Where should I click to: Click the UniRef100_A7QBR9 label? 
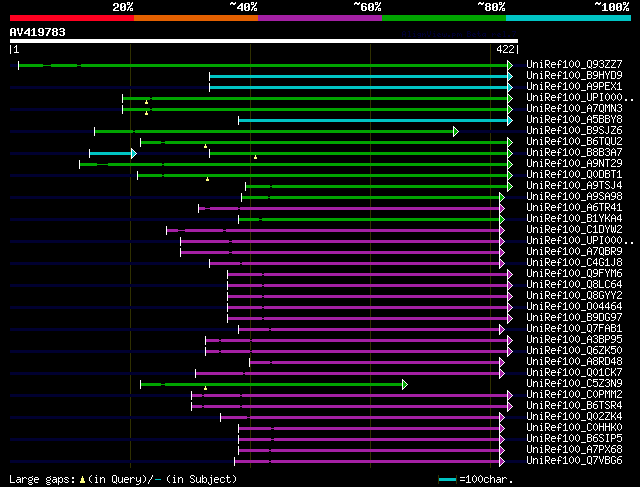(x=574, y=251)
